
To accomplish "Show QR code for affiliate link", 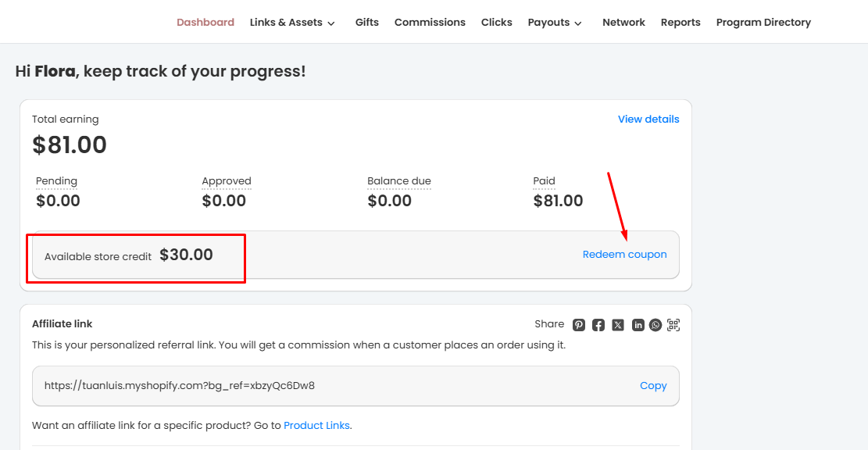I will tap(673, 325).
